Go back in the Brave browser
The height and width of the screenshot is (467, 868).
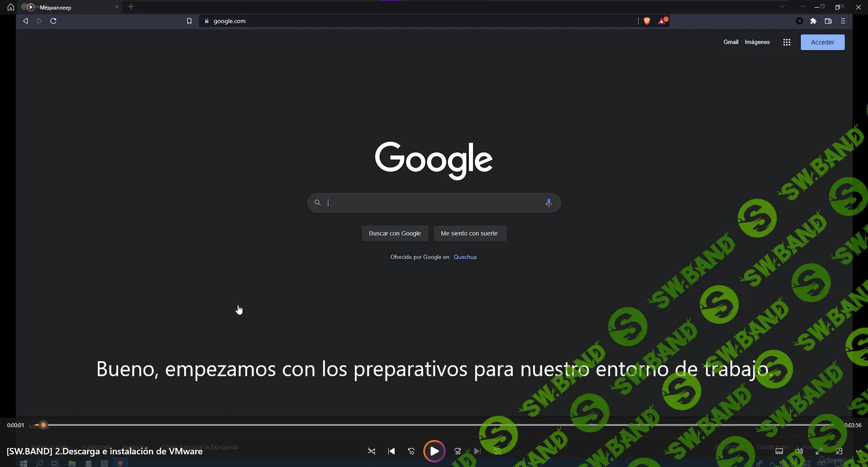point(25,21)
